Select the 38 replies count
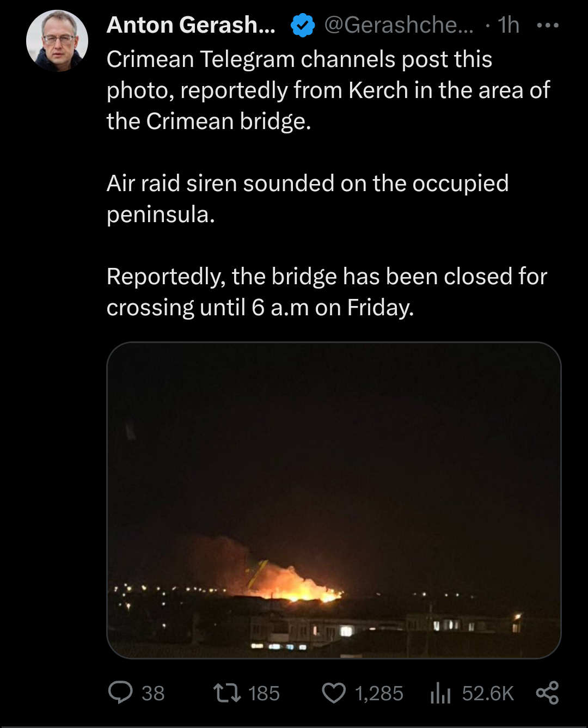588x728 pixels. coord(153,693)
